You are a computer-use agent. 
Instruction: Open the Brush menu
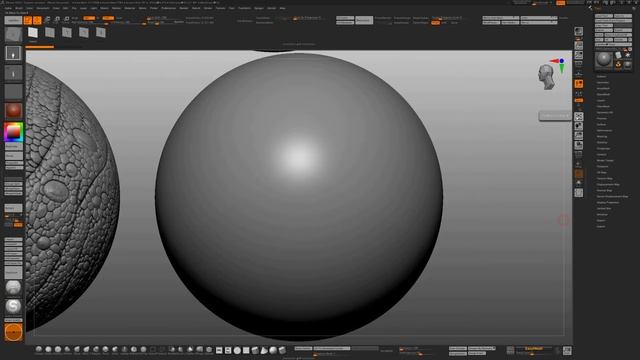pyautogui.click(x=19, y=8)
